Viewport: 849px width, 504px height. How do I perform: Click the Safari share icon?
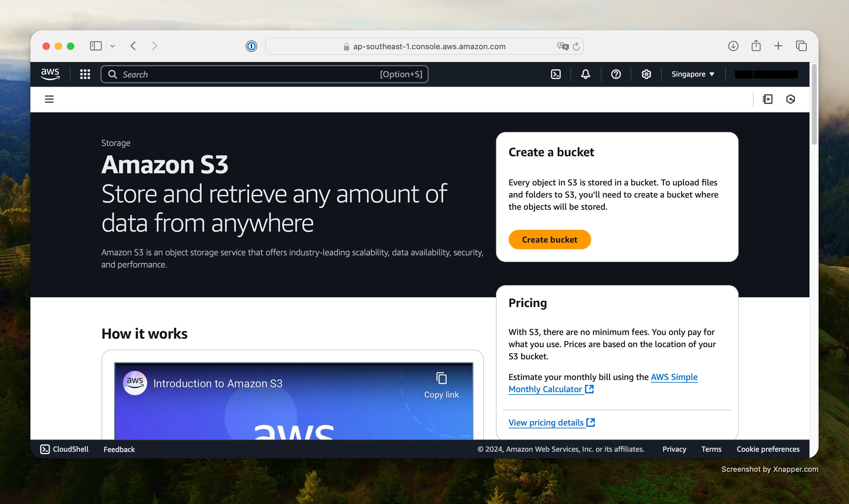tap(756, 45)
